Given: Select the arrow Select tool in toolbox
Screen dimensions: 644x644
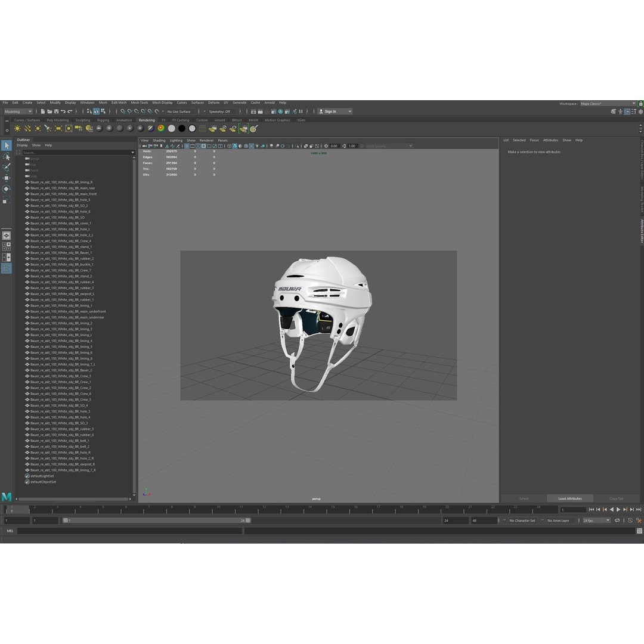Looking at the screenshot, I should tap(6, 145).
